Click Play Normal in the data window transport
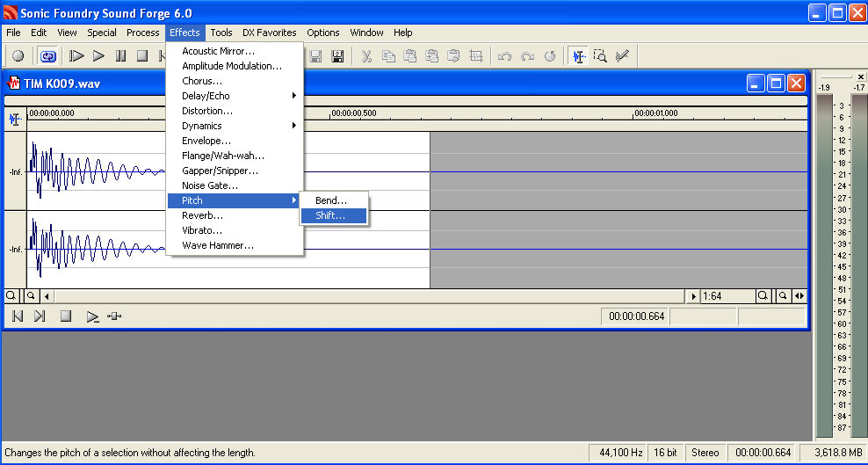This screenshot has width=868, height=465. tap(92, 316)
